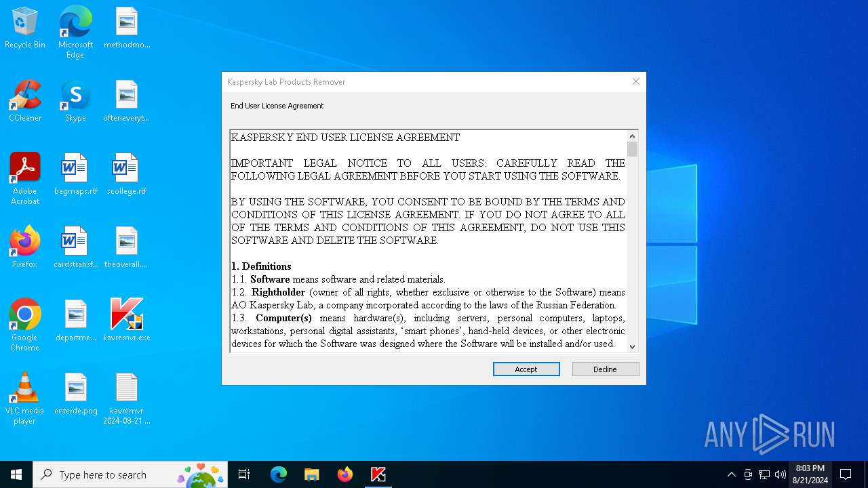Screen dimensions: 868x488
Task: Open the volume control tray icon
Action: tap(781, 474)
